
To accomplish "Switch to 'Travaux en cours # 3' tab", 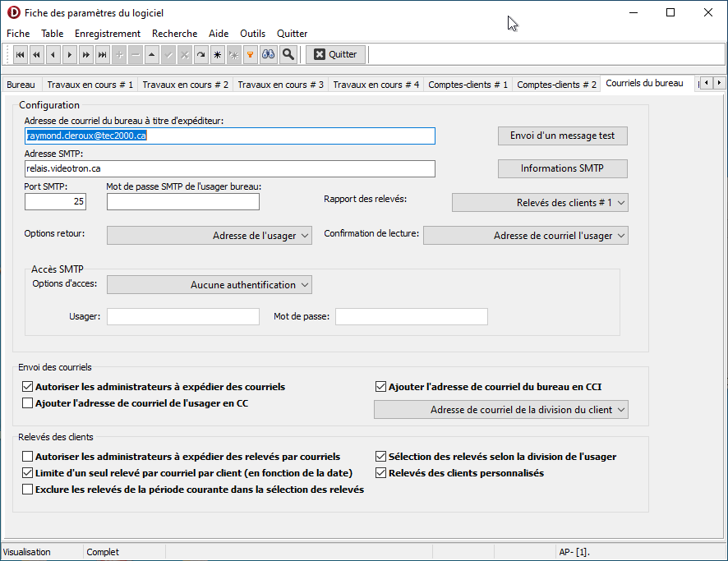I will point(280,85).
